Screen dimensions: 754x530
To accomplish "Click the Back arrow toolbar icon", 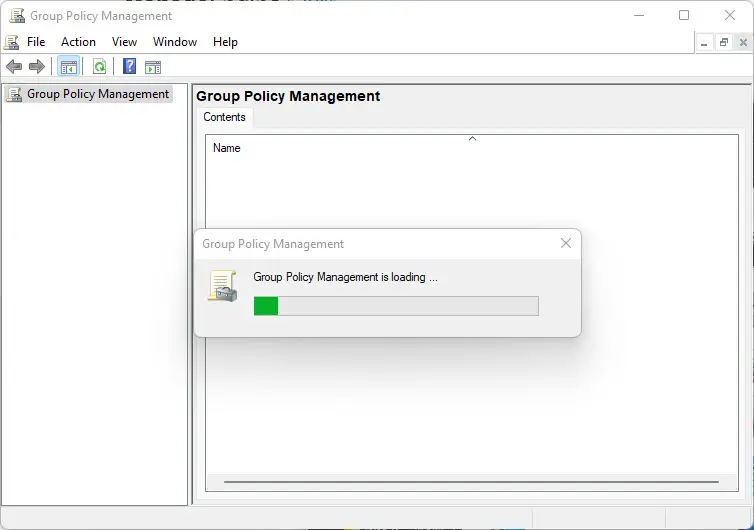I will 14,66.
